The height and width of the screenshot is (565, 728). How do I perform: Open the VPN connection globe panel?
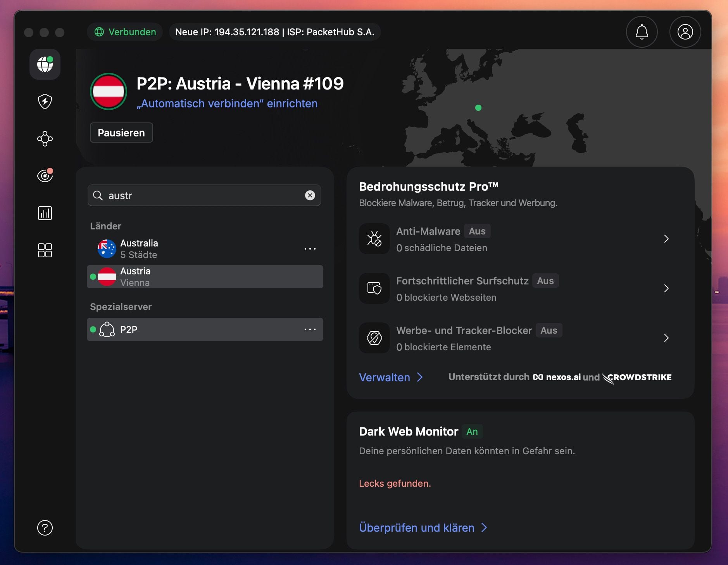tap(45, 64)
